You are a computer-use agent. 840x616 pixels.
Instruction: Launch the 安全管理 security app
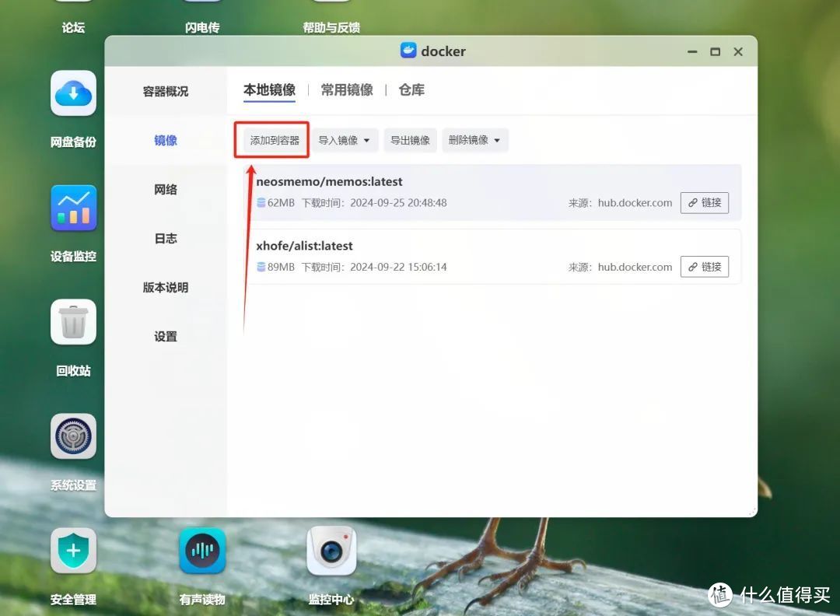(x=73, y=550)
